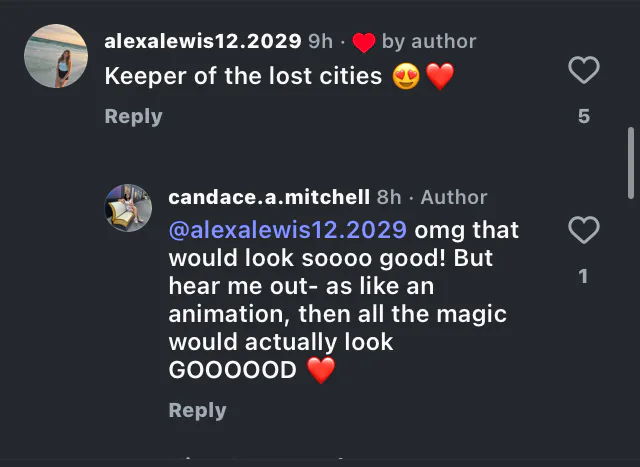Click the username candace.a.mitchell
The image size is (640, 467).
click(269, 197)
